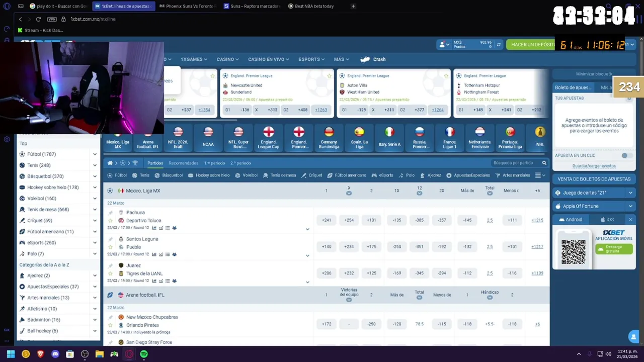Bet +241 on Pachuca to win
The width and height of the screenshot is (644, 362).
pyautogui.click(x=327, y=220)
